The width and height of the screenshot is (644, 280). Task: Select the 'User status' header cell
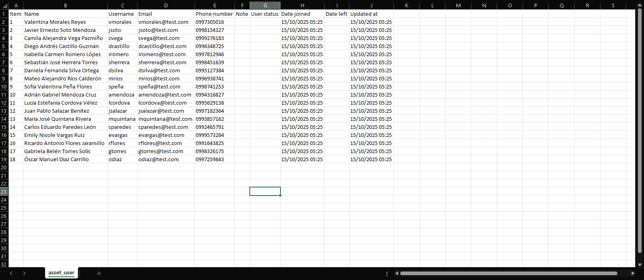click(x=265, y=14)
